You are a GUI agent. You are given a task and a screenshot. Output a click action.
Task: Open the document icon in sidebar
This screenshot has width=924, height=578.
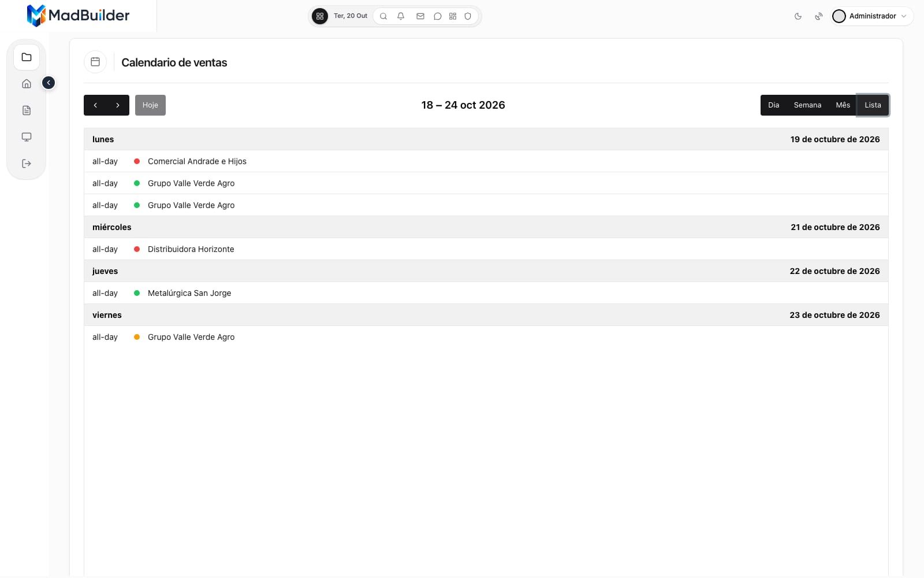point(27,110)
